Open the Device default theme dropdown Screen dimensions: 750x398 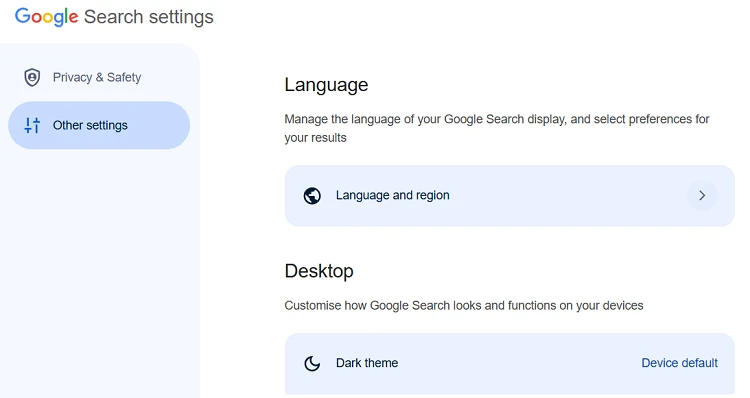(679, 363)
